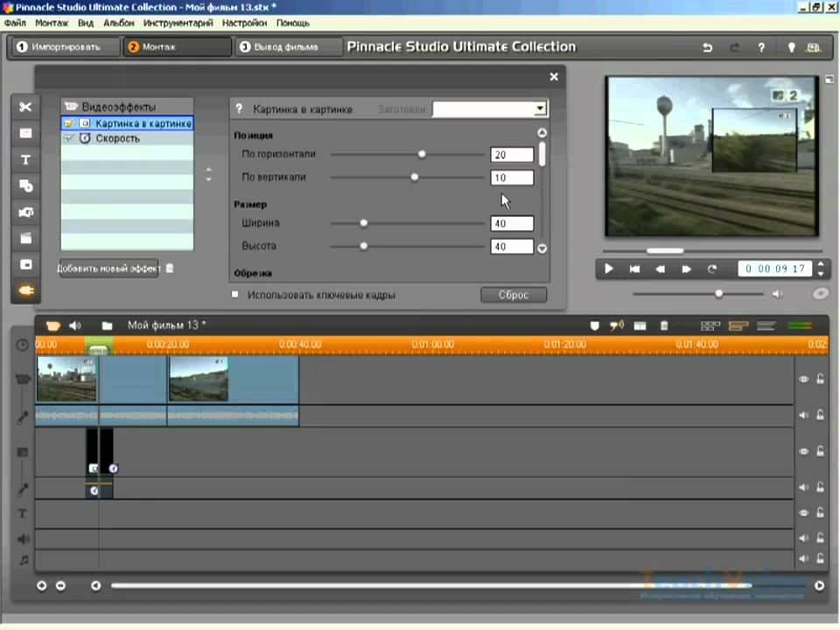Select the scissors clip properties tool
Image resolution: width=840 pixels, height=630 pixels.
click(x=25, y=107)
